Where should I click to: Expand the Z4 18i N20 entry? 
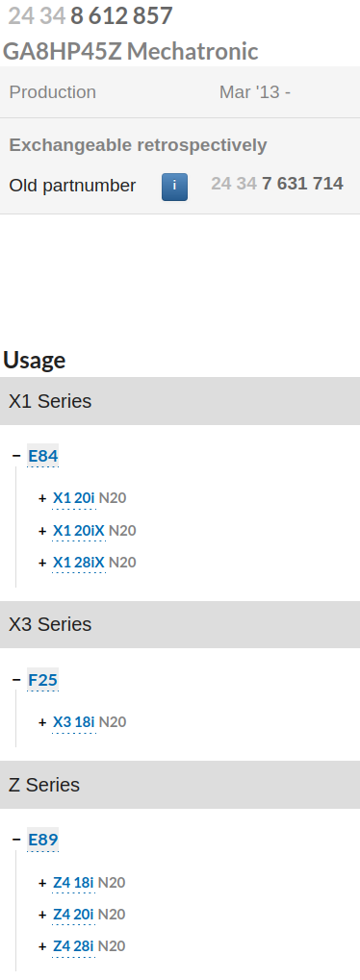click(42, 883)
